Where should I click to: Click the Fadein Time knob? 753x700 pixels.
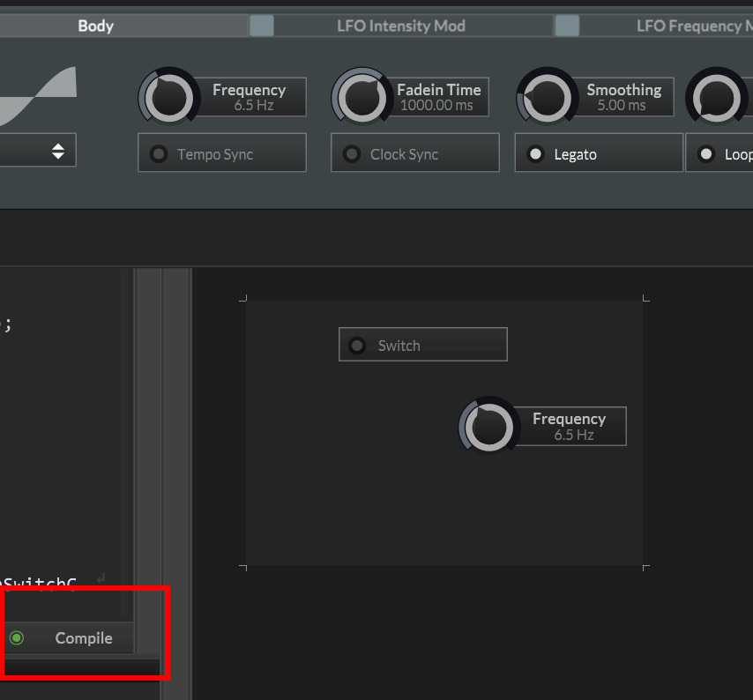click(x=362, y=97)
